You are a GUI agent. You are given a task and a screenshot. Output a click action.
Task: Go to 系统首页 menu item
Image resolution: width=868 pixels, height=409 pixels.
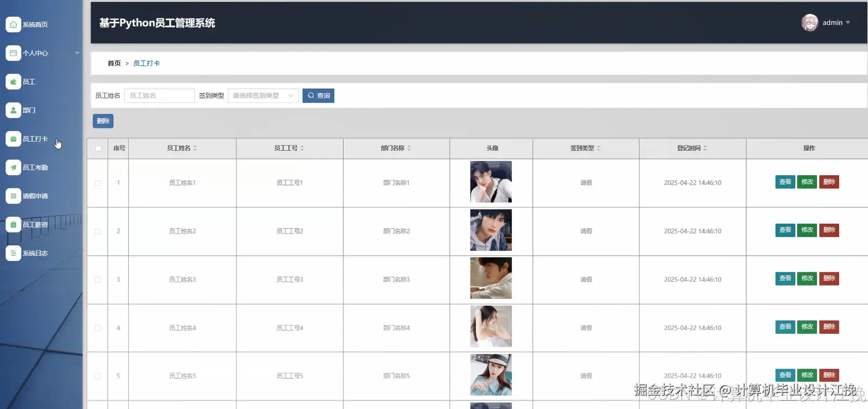35,24
